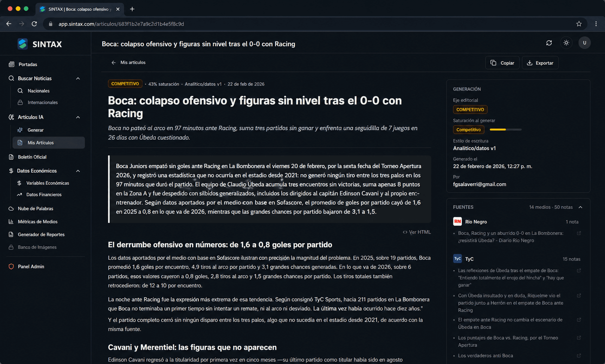Click the Boletín Oficial document icon
Viewport: 605px width, 364px height.
pos(11,157)
